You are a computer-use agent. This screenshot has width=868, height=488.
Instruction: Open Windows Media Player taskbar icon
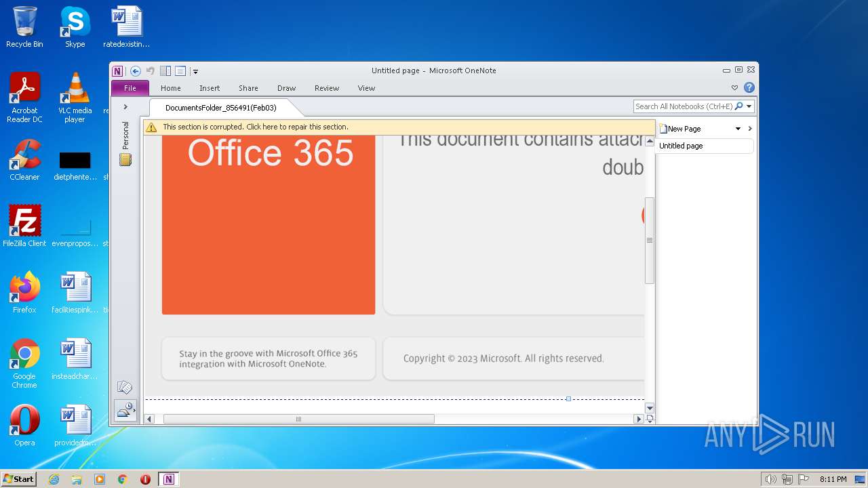pos(100,479)
